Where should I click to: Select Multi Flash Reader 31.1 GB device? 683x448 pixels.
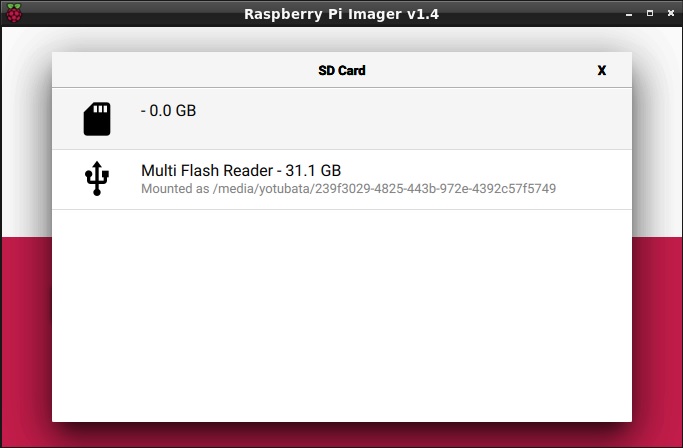coord(342,180)
